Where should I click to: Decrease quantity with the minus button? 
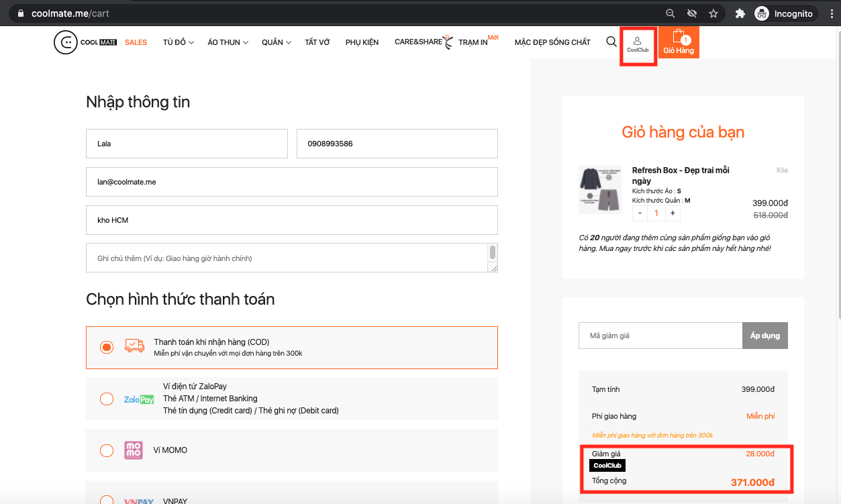pyautogui.click(x=640, y=213)
